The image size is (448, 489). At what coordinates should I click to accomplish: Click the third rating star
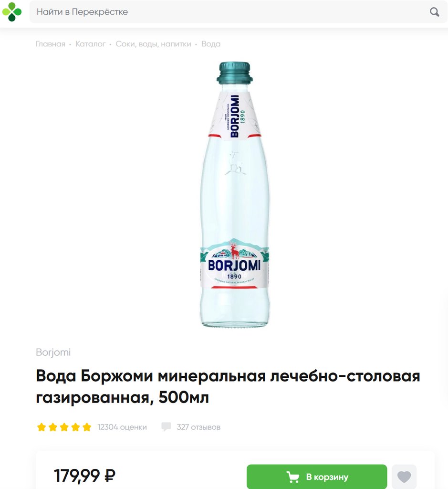pyautogui.click(x=64, y=427)
